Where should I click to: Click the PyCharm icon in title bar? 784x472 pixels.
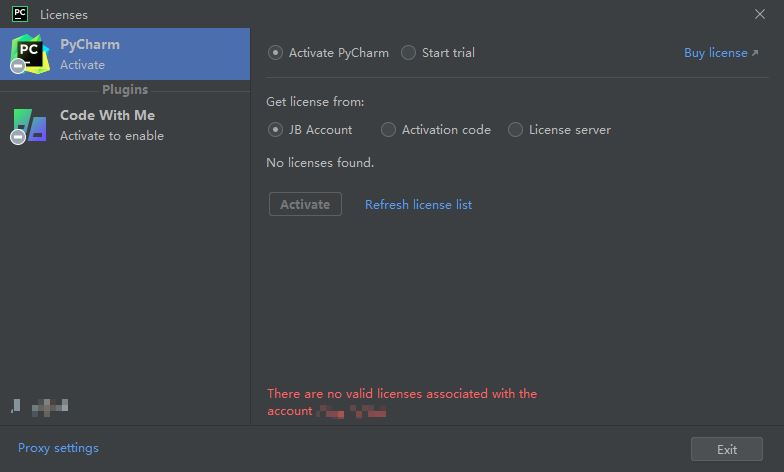[20, 14]
